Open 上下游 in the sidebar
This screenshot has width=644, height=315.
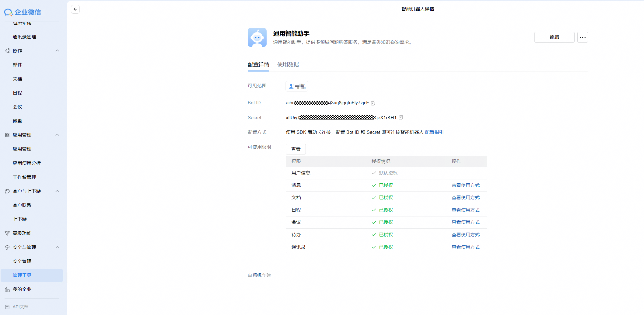point(20,219)
